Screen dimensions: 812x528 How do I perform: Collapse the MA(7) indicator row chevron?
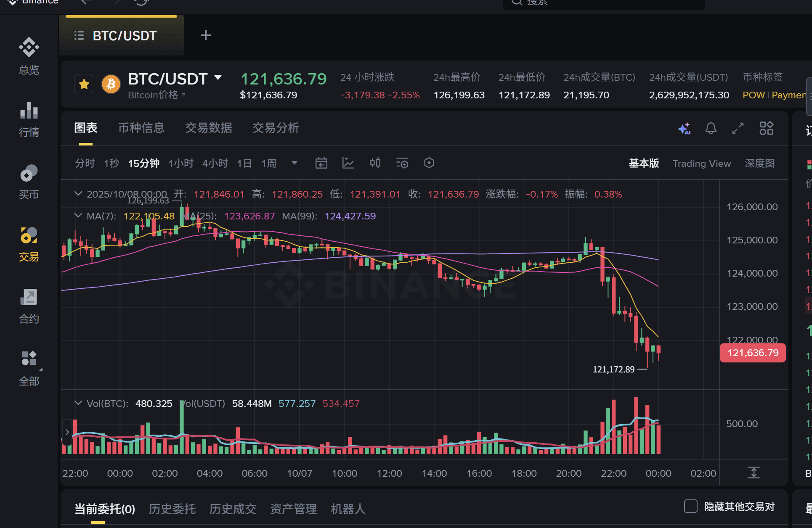[x=78, y=216]
